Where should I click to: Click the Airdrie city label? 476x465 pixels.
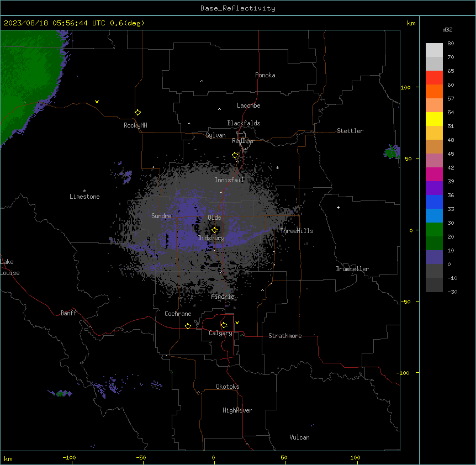[x=223, y=297]
